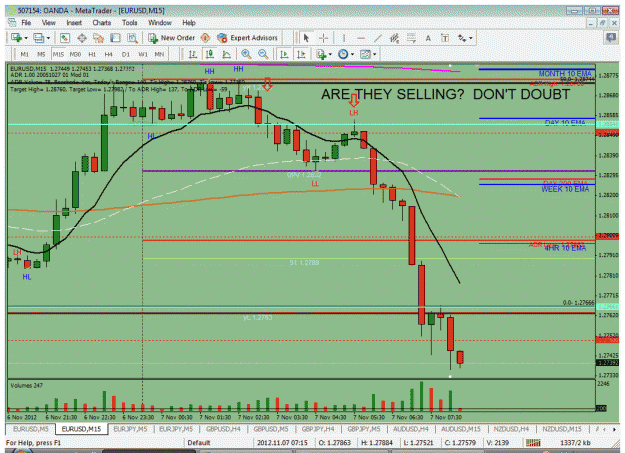Expand the Periods clock dropdown arrow
This screenshot has height=453, width=625.
pos(352,54)
